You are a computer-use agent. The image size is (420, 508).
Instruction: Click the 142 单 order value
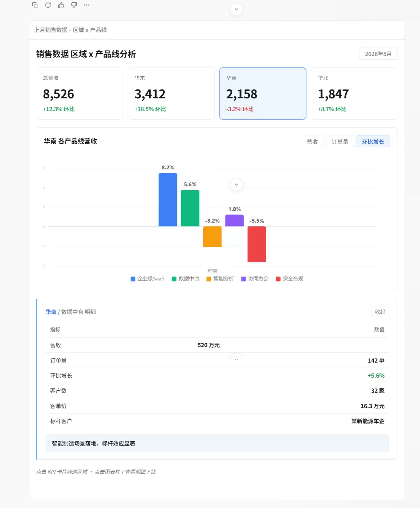376,361
